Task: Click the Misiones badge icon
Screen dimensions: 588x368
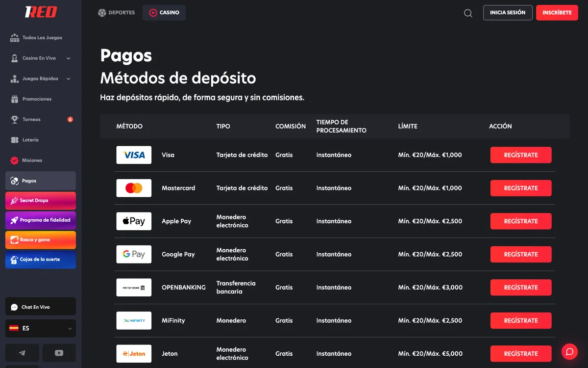Action: pos(15,160)
